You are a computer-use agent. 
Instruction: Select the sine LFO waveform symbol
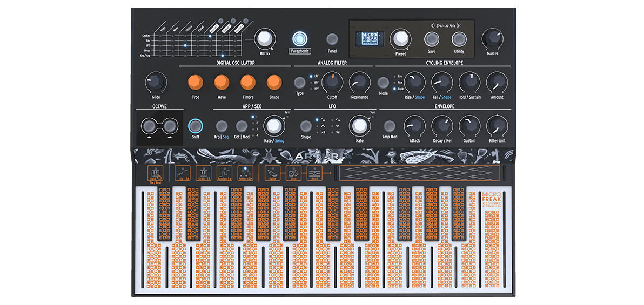coord(323,120)
